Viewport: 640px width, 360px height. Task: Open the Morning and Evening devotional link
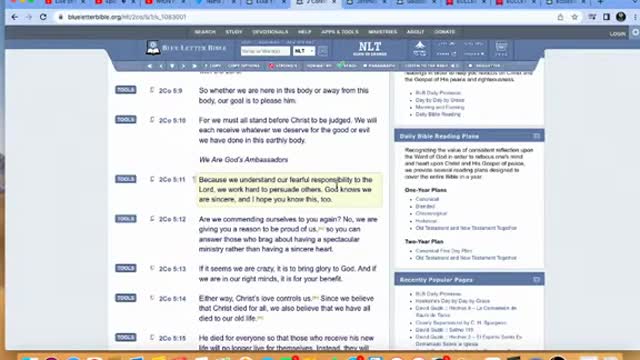[x=440, y=107]
